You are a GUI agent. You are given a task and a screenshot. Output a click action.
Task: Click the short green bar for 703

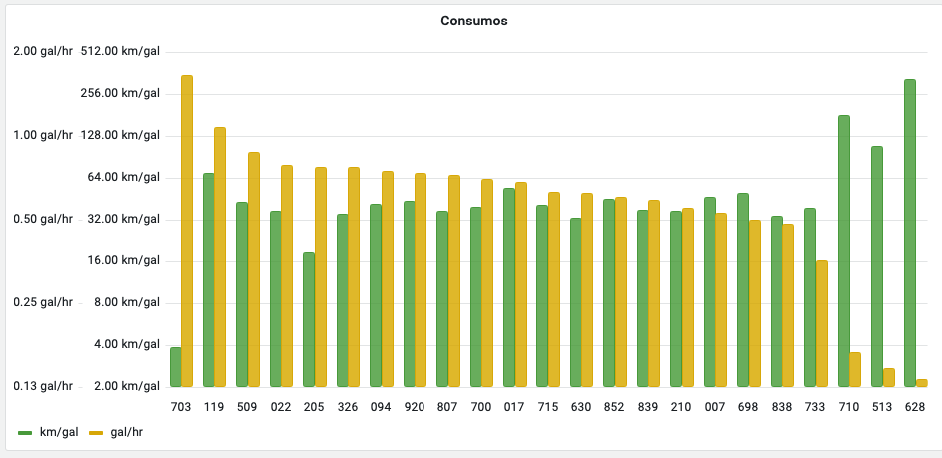point(176,366)
